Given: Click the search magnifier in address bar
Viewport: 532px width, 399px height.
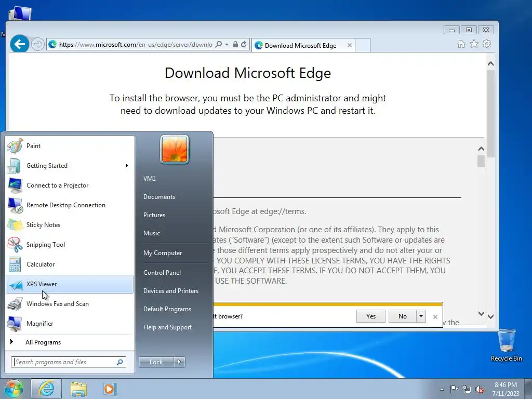Looking at the screenshot, I should click(x=219, y=45).
